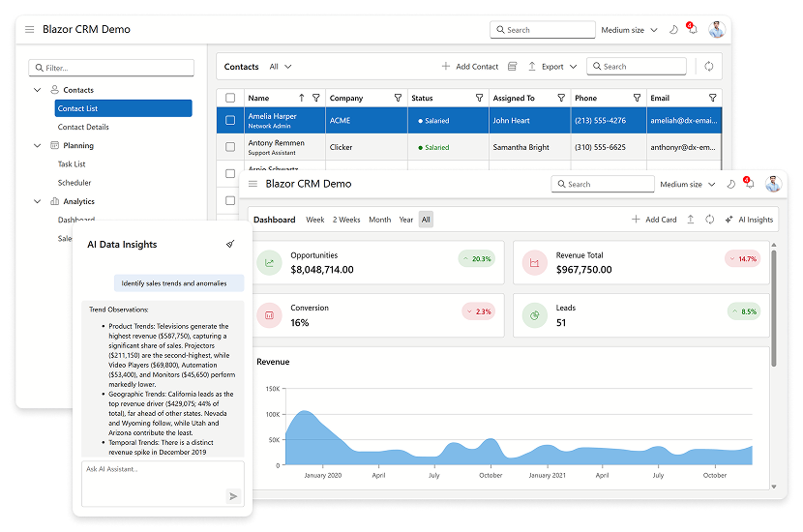Select the Year dashboard range tab
Viewport: 803px width, 532px height.
[406, 220]
